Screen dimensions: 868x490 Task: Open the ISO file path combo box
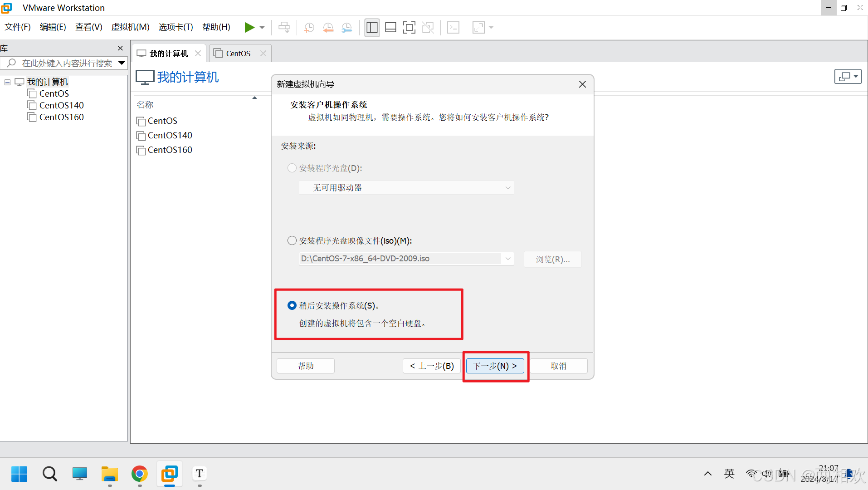coord(406,259)
